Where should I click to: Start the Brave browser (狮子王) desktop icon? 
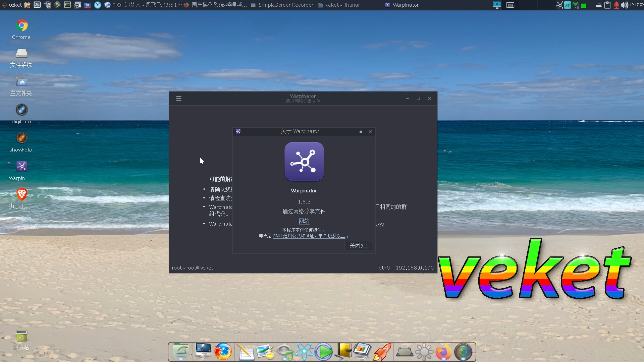[21, 194]
